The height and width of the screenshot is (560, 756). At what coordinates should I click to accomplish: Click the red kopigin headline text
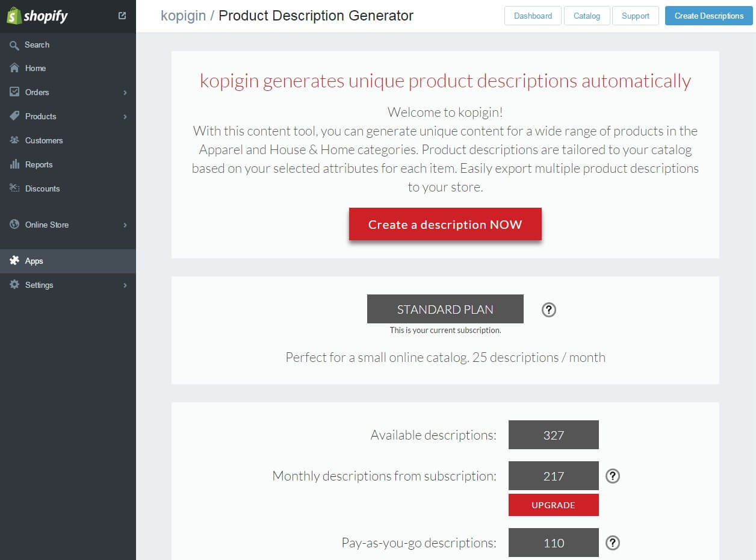pos(445,81)
